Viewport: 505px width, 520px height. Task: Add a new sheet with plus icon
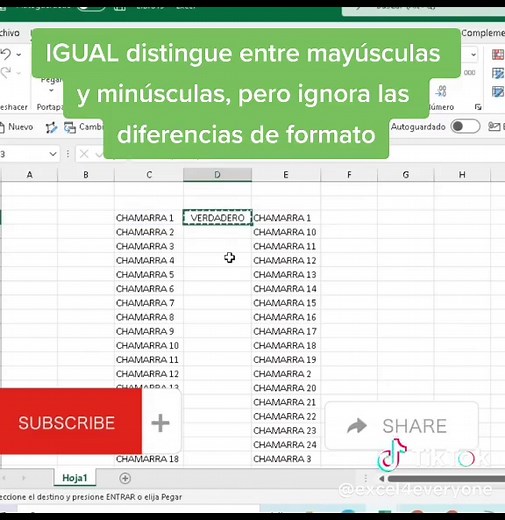tap(125, 478)
